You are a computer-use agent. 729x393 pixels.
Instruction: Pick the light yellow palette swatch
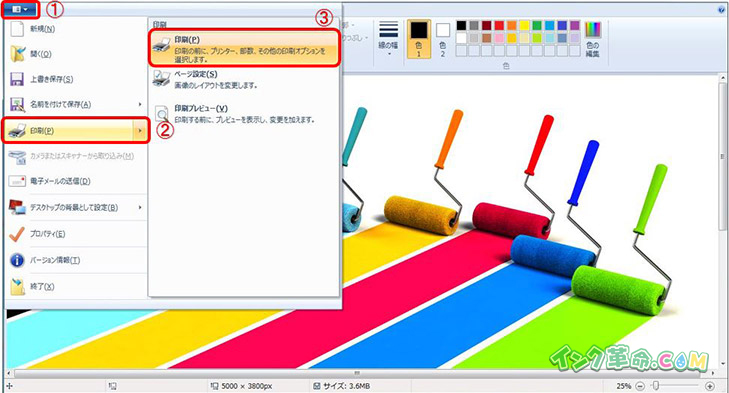pos(524,38)
